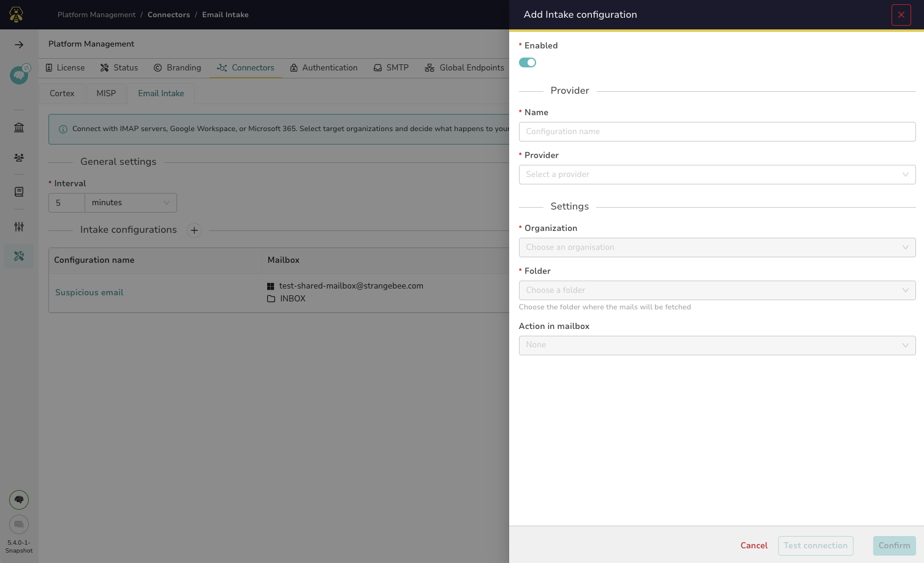The image size is (924, 563).
Task: Expand the interval minutes unit dropdown
Action: [x=131, y=203]
